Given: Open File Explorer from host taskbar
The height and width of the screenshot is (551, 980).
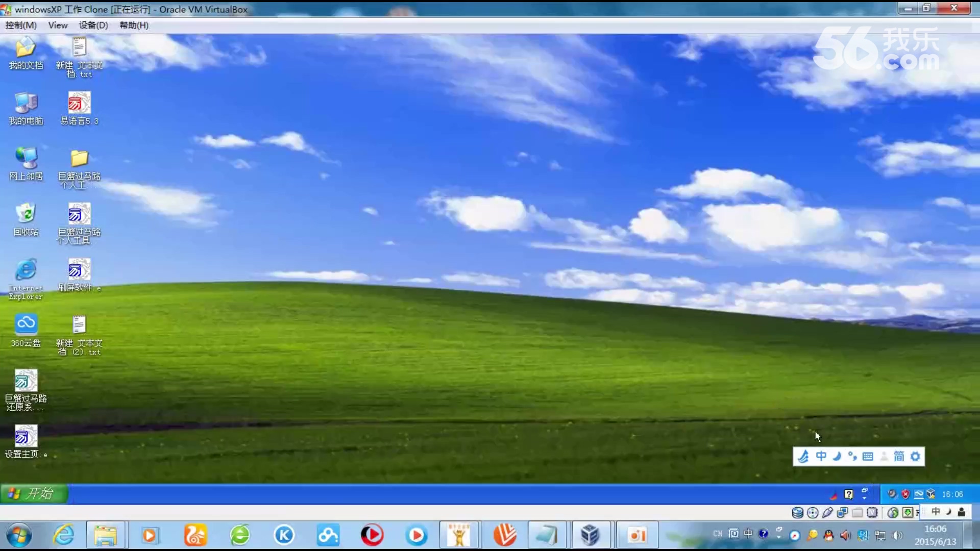Looking at the screenshot, I should 106,535.
